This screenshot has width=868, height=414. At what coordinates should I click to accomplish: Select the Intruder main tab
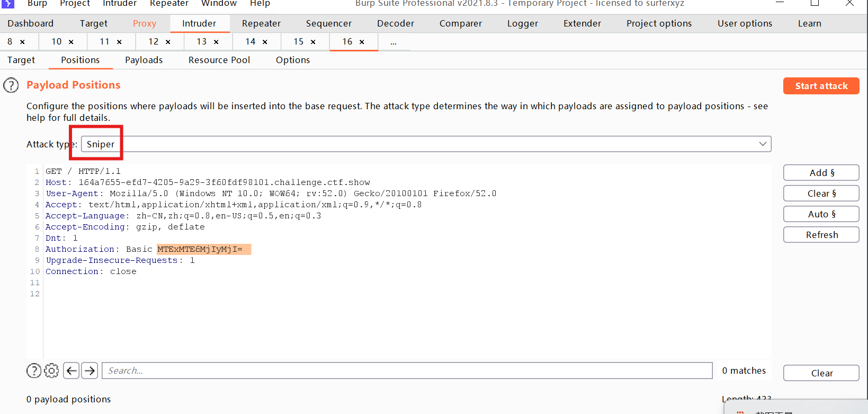[x=199, y=23]
